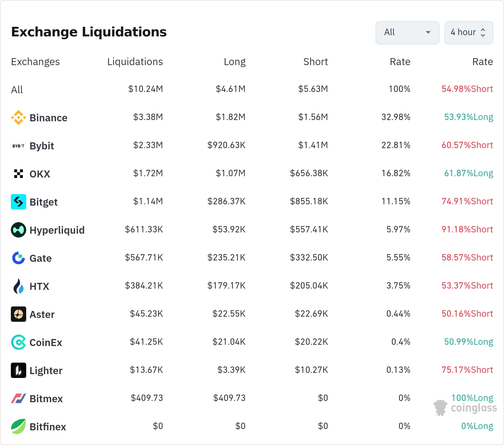Click the Aster logo icon
The width and height of the screenshot is (504, 445).
click(x=19, y=314)
